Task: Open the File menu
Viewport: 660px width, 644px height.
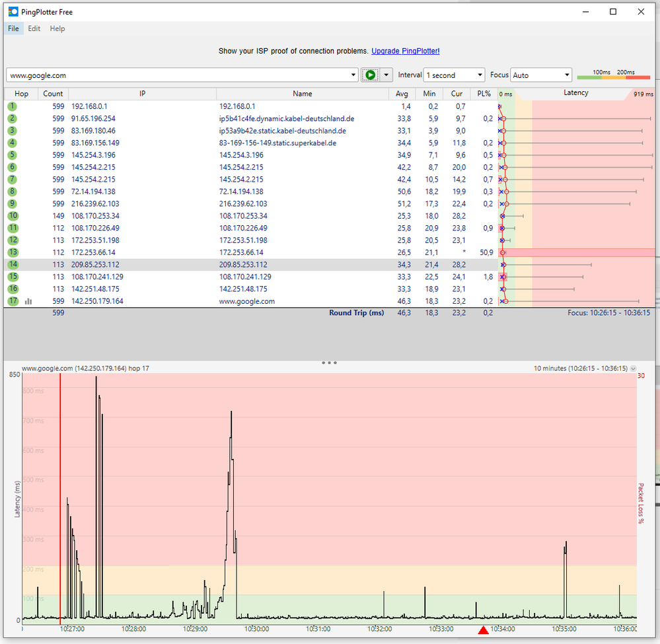Action: tap(13, 28)
